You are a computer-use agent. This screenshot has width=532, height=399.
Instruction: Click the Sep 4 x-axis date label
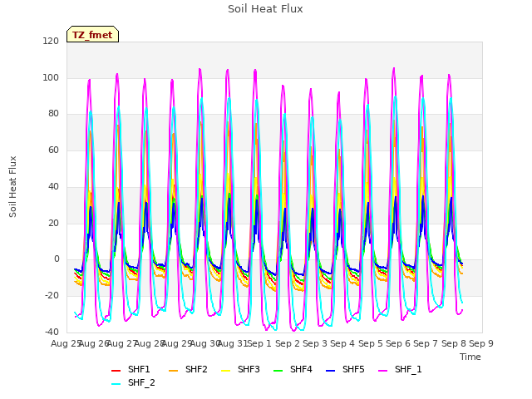tap(342, 343)
